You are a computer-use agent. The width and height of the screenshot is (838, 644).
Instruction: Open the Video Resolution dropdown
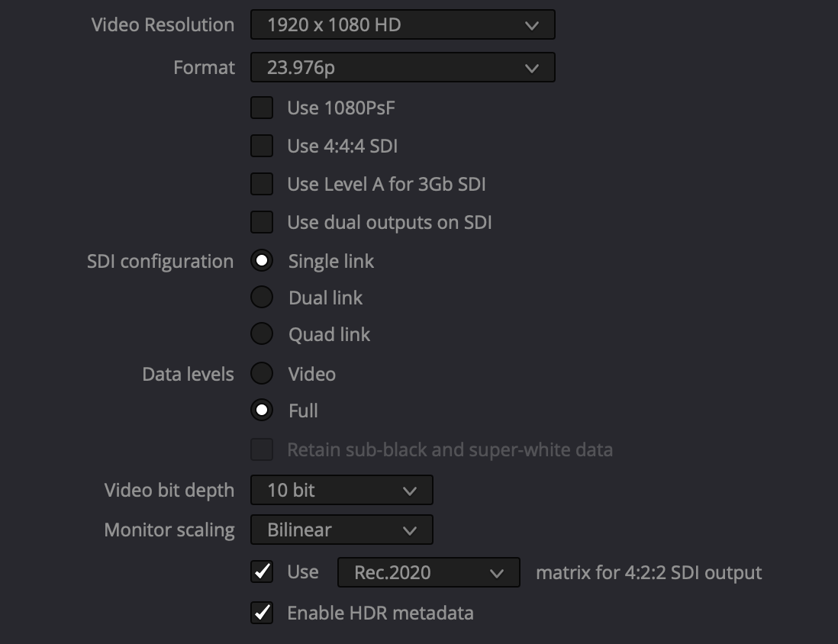[x=402, y=24]
